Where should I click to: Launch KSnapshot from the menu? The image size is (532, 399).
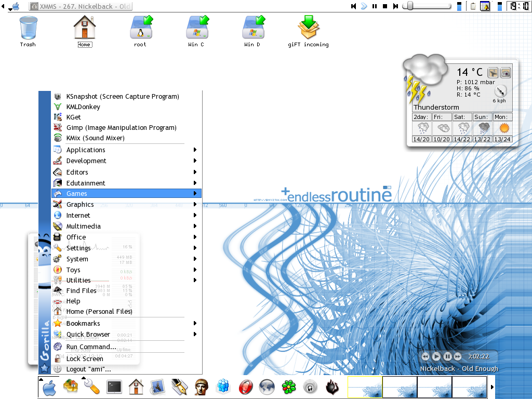tap(126, 96)
